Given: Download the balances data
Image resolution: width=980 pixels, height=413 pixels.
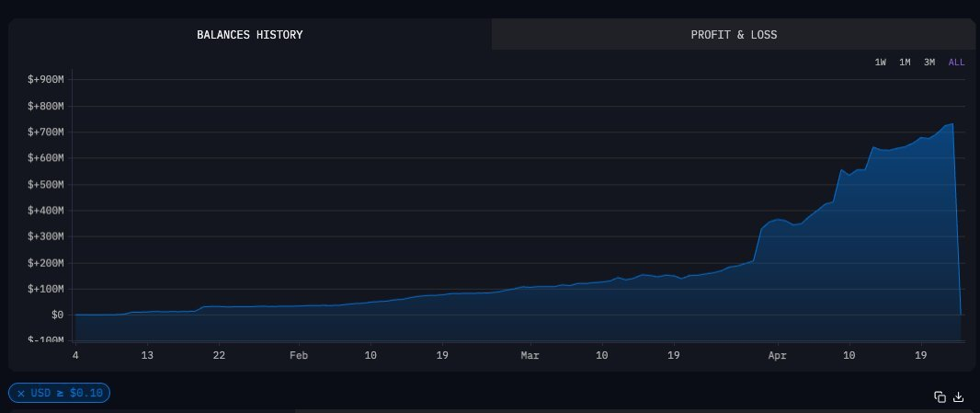Looking at the screenshot, I should tap(958, 396).
